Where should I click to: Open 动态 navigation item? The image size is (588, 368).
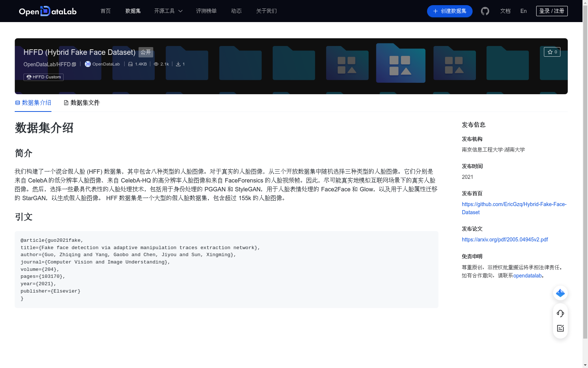tap(236, 11)
